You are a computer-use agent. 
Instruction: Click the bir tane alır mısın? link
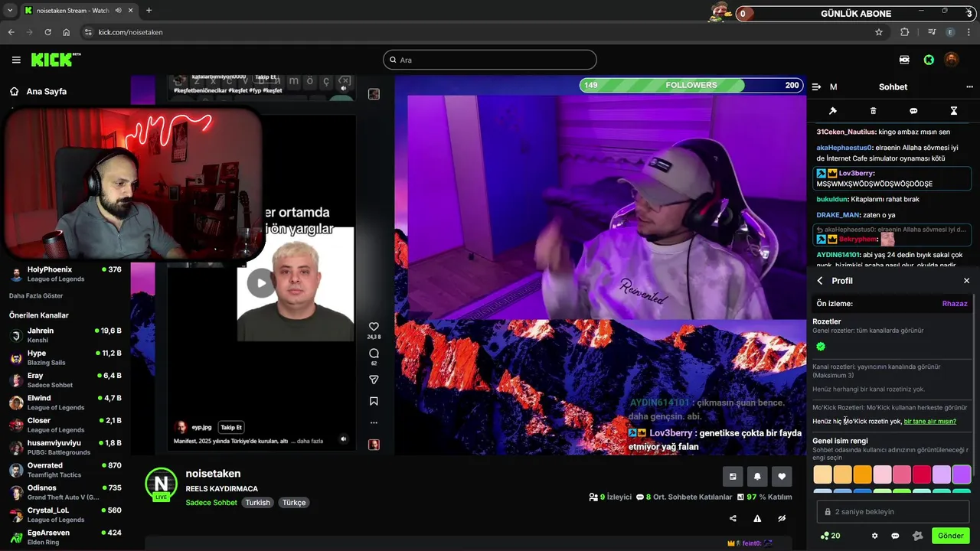[929, 421]
